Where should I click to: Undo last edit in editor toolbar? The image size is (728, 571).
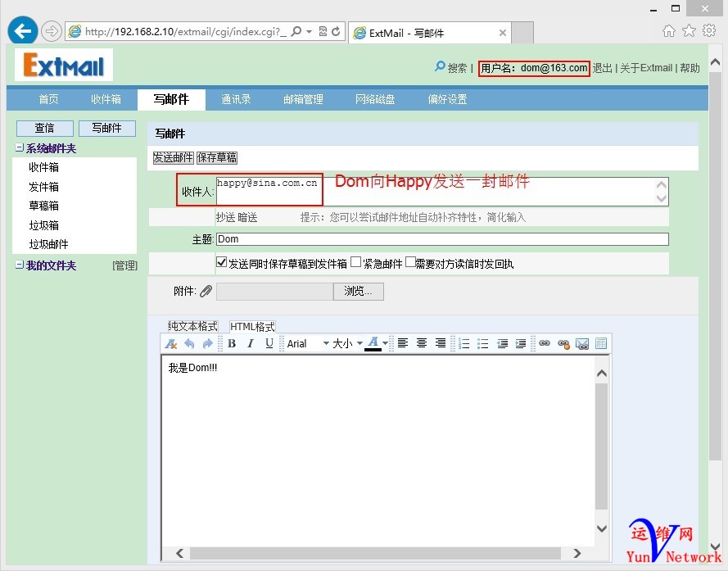pyautogui.click(x=189, y=344)
